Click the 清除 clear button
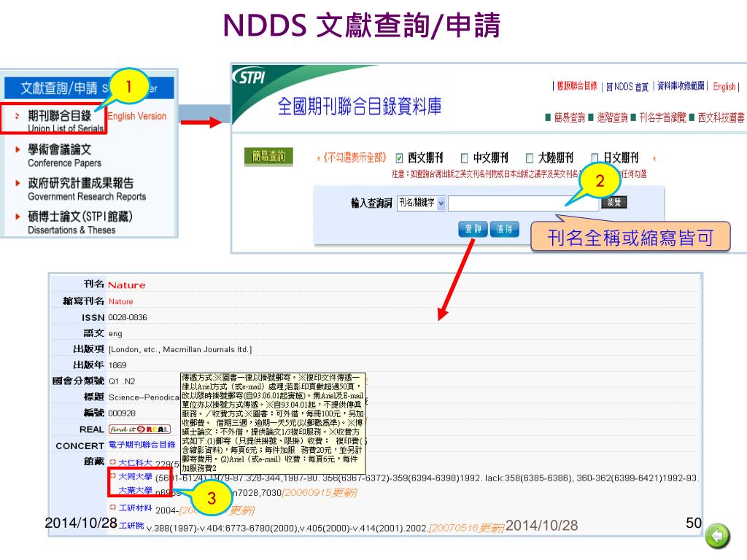The height and width of the screenshot is (560, 747). [505, 229]
